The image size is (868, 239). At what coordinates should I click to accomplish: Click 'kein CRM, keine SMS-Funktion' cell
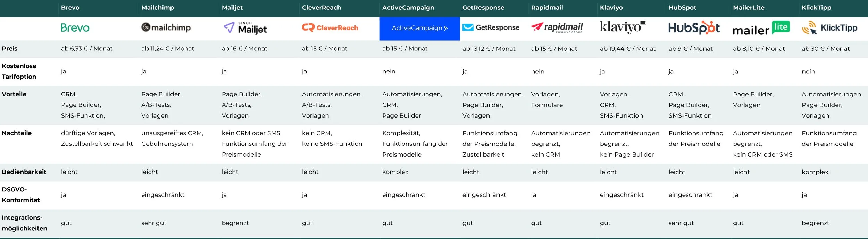pyautogui.click(x=332, y=138)
